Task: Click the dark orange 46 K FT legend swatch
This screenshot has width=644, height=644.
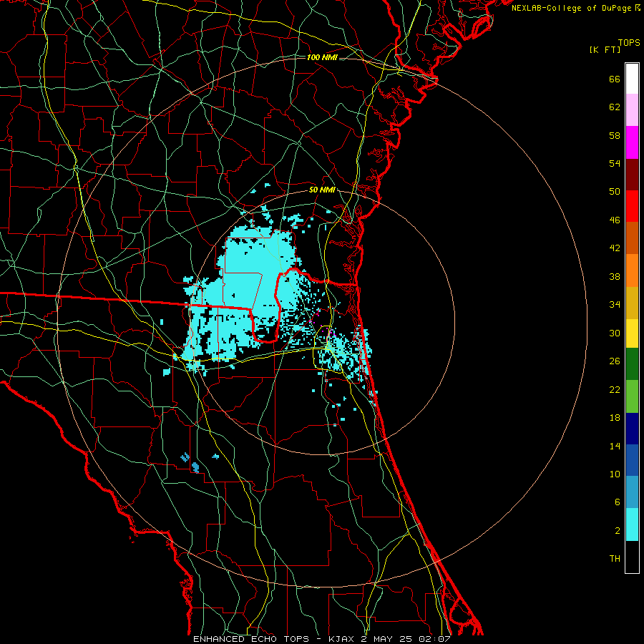Action: 632,238
